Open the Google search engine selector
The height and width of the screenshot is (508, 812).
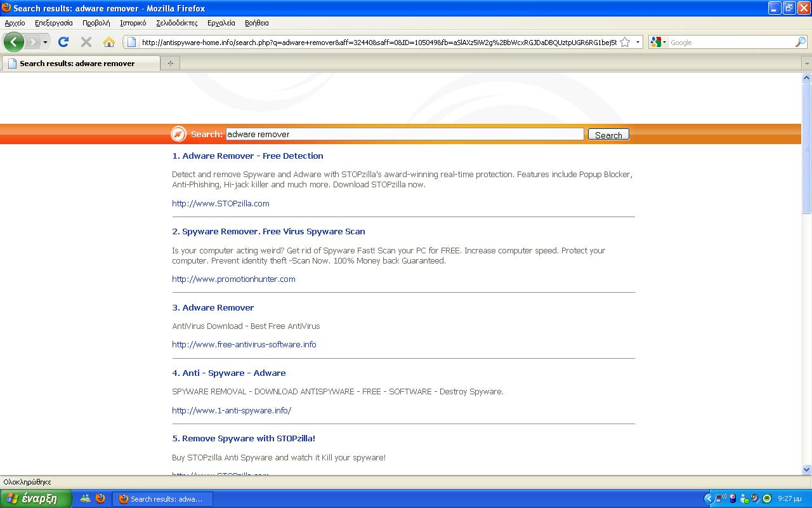click(659, 43)
